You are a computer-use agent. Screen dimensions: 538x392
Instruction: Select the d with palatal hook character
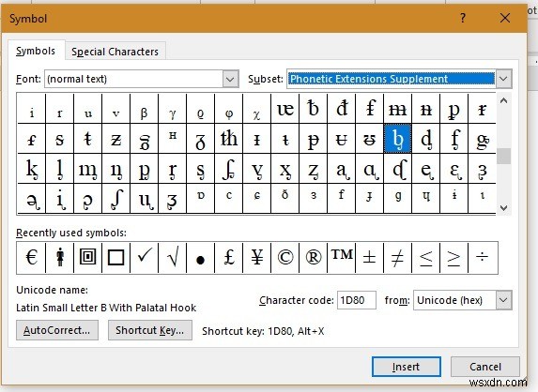[425, 139]
